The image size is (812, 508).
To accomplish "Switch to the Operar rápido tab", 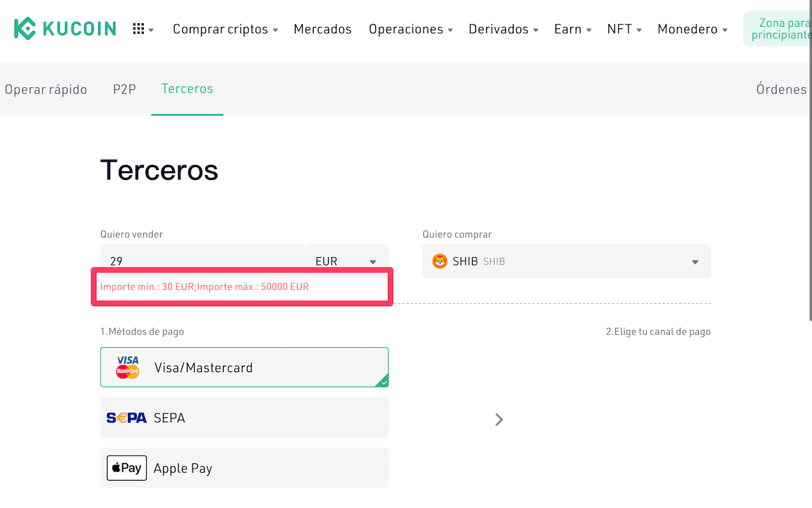I will (x=46, y=89).
